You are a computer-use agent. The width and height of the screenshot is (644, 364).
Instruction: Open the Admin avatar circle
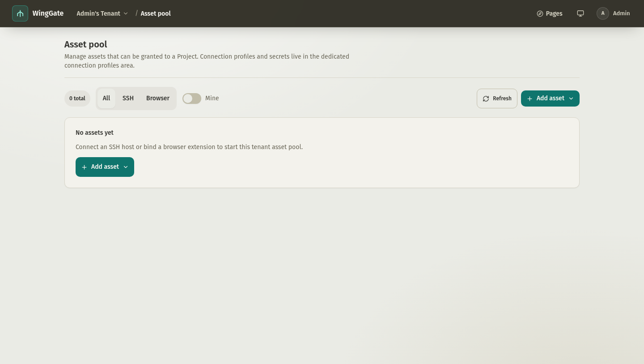(x=603, y=13)
